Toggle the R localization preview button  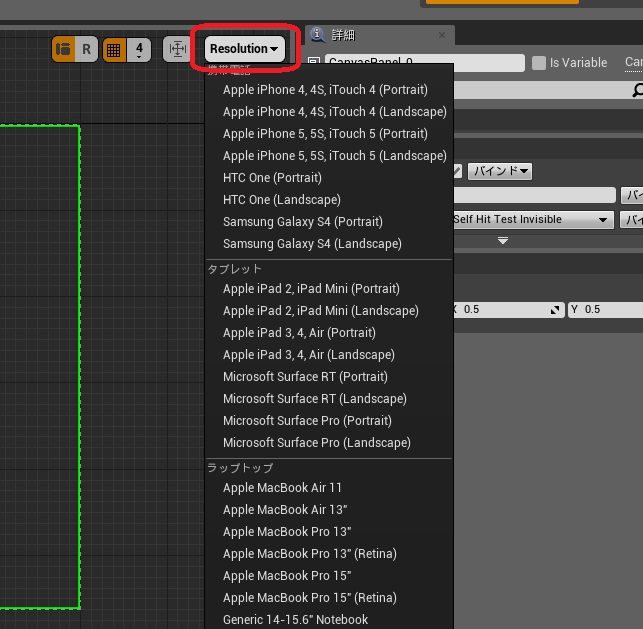pyautogui.click(x=87, y=49)
